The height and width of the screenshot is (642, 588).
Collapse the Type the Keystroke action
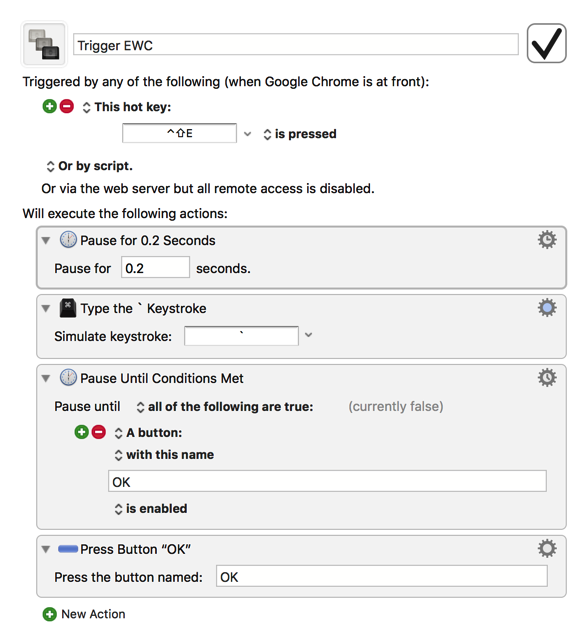[x=46, y=308]
